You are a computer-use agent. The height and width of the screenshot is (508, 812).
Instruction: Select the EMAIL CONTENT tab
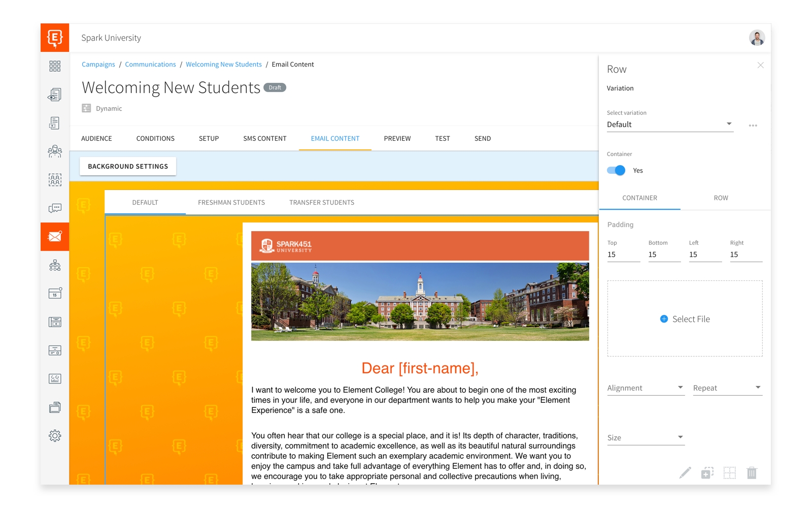pyautogui.click(x=335, y=139)
